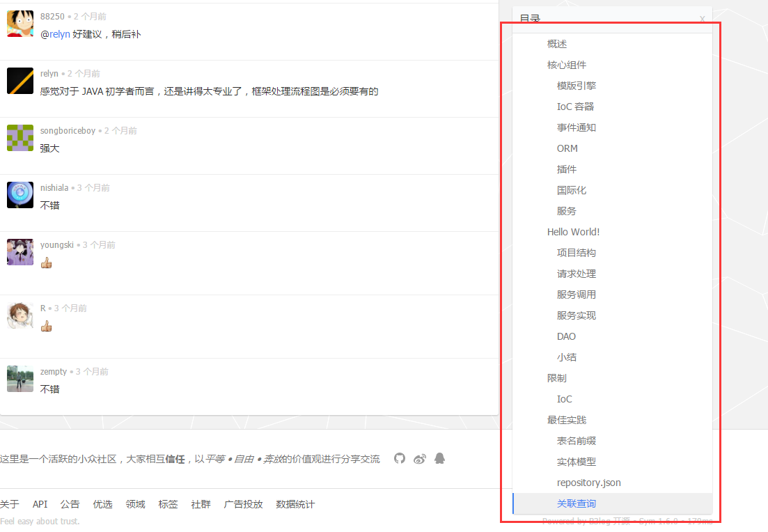Viewport: 768px width, 532px height.
Task: Close the 目录 panel with the x
Action: tap(703, 19)
